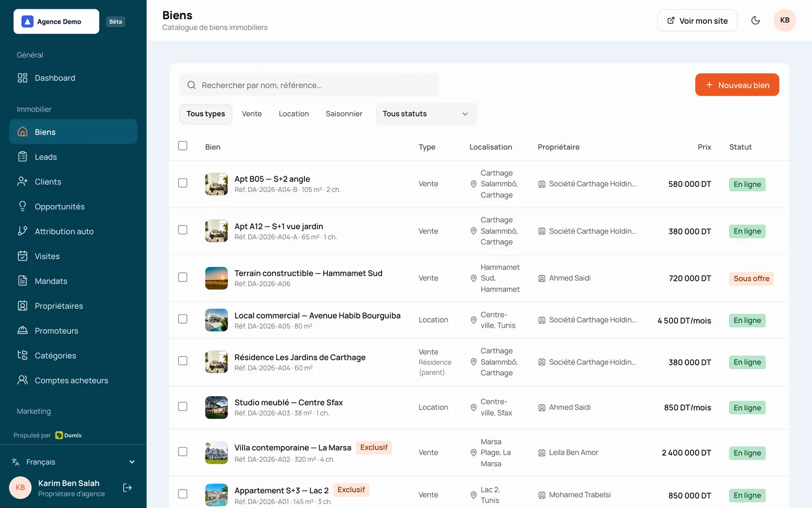This screenshot has width=812, height=508.
Task: Click the Nouveau bien button
Action: [x=737, y=85]
